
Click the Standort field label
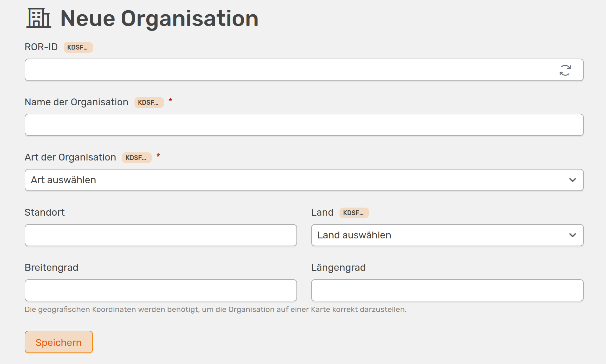tap(45, 213)
